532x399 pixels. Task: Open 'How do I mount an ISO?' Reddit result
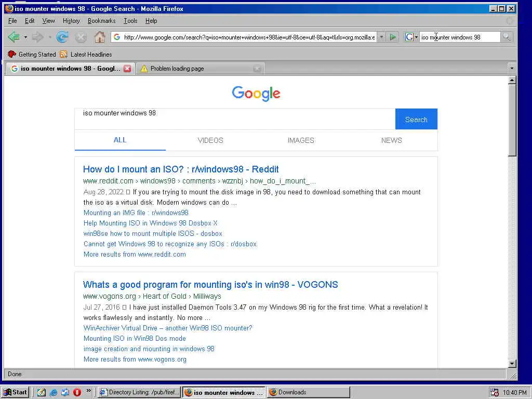point(181,169)
